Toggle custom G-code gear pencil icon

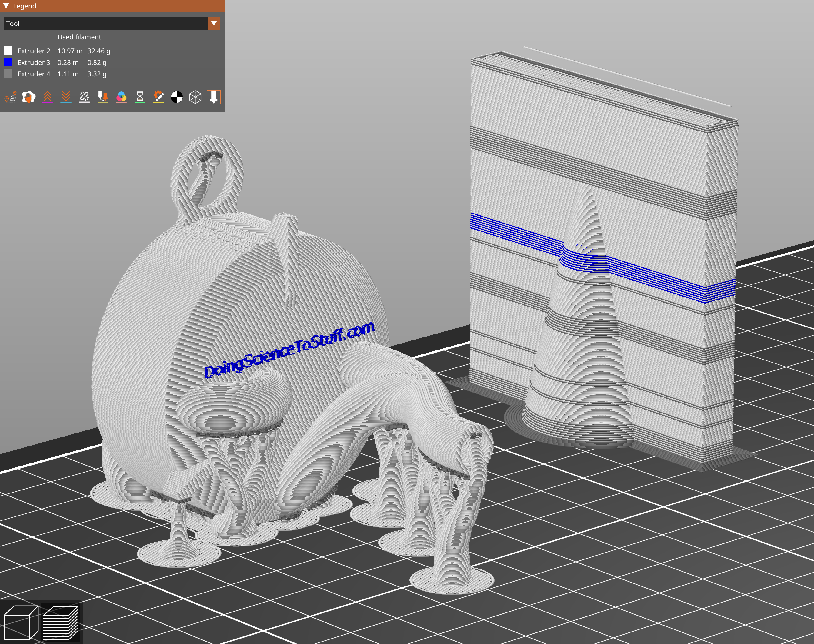point(158,97)
